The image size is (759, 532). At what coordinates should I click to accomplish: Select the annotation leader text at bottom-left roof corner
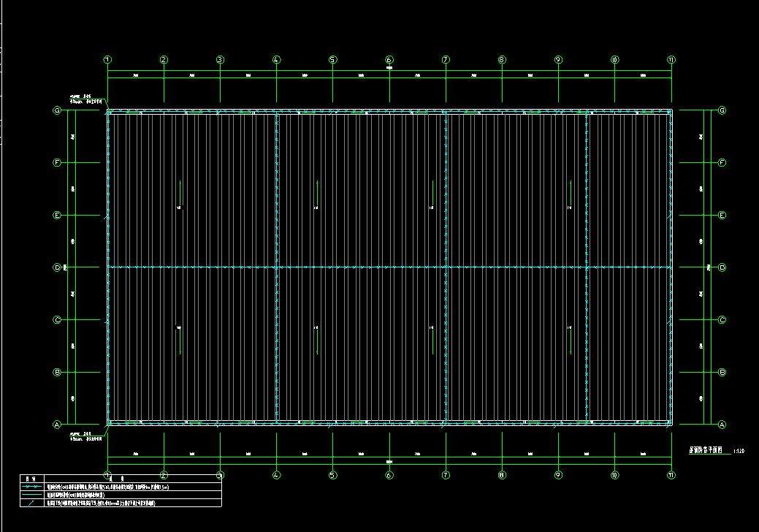[x=86, y=436]
